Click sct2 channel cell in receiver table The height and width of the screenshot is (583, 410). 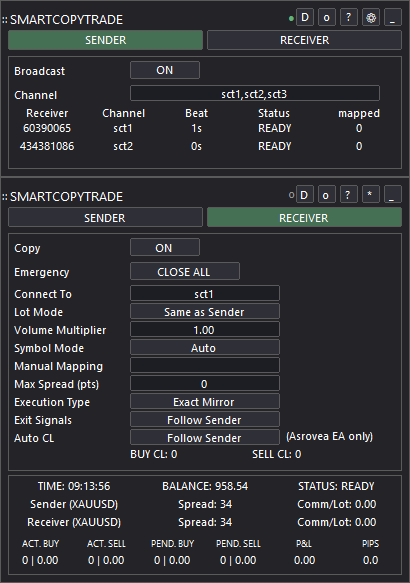coord(123,146)
